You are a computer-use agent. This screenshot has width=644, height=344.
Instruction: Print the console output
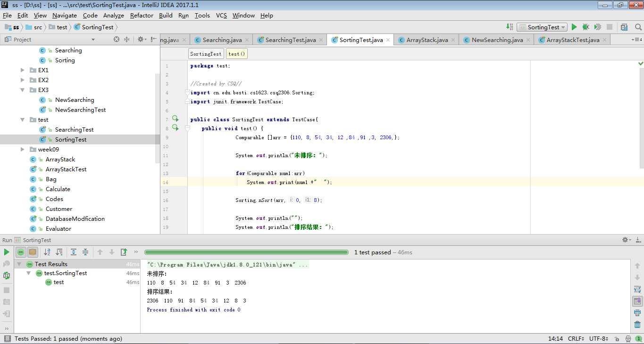pos(637,313)
